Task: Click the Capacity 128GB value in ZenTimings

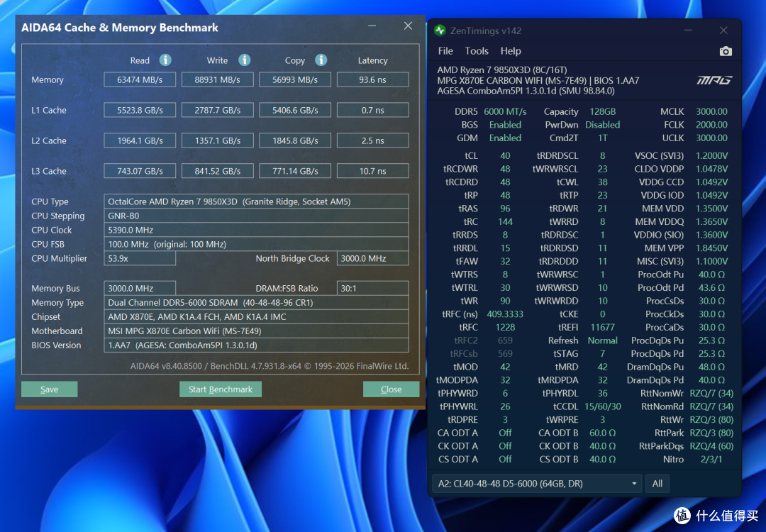Action: pos(602,111)
